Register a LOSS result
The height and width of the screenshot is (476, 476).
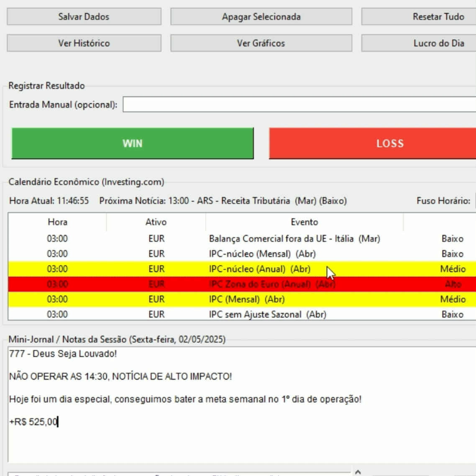[373, 143]
